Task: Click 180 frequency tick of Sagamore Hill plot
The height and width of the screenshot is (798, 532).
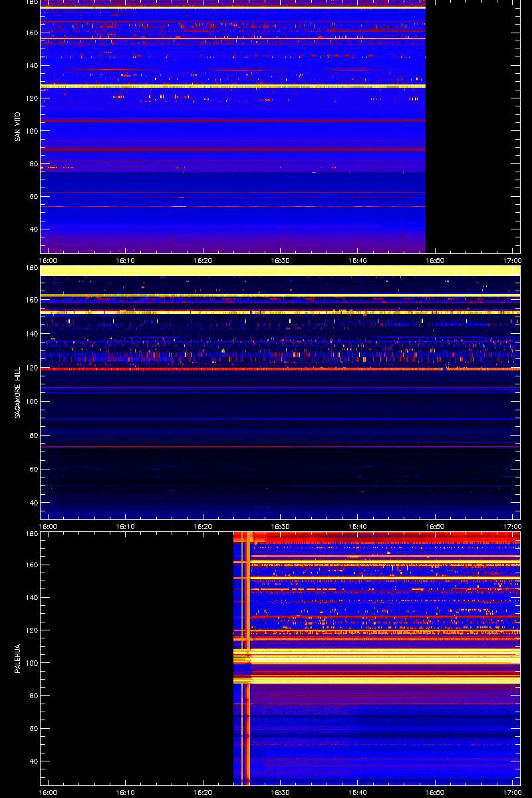Action: pos(31,268)
